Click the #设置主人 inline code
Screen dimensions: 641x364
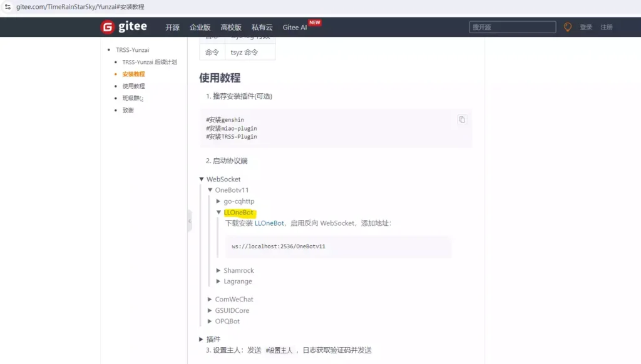(x=279, y=350)
